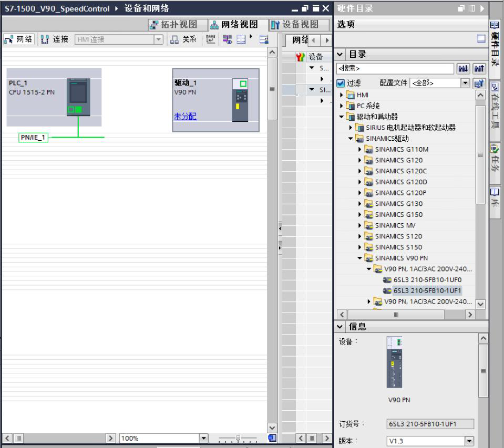Viewport: 504px width, 448px height.
Task: Click the 未分配 link on 驱动_1
Action: 185,116
